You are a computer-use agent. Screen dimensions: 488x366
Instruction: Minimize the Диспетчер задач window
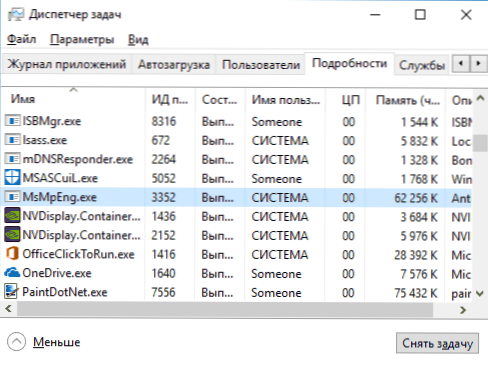(375, 15)
